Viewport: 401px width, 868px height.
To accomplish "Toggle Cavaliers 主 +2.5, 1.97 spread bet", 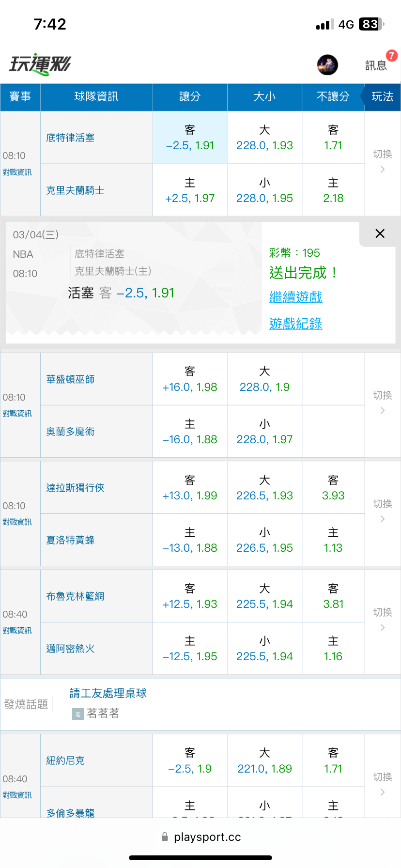I will click(x=190, y=190).
